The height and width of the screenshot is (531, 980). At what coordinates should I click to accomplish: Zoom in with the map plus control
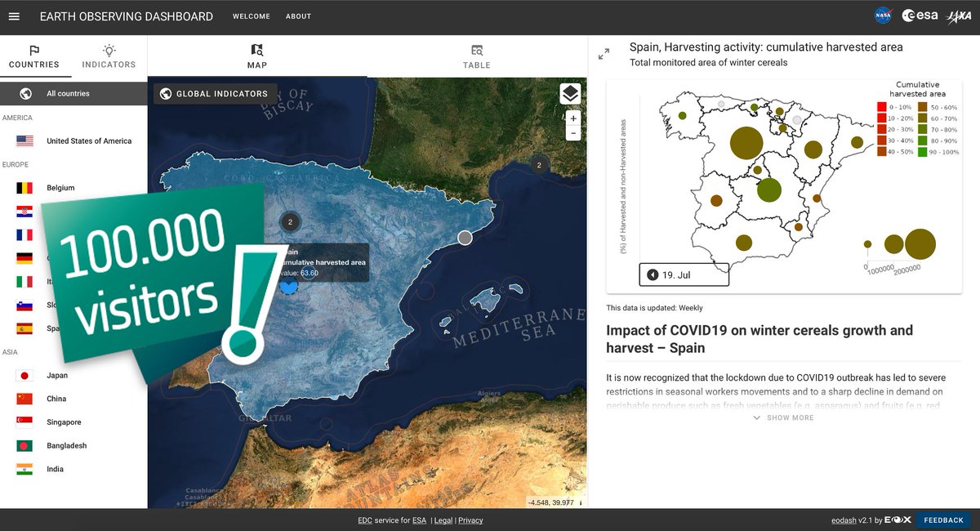[x=573, y=118]
